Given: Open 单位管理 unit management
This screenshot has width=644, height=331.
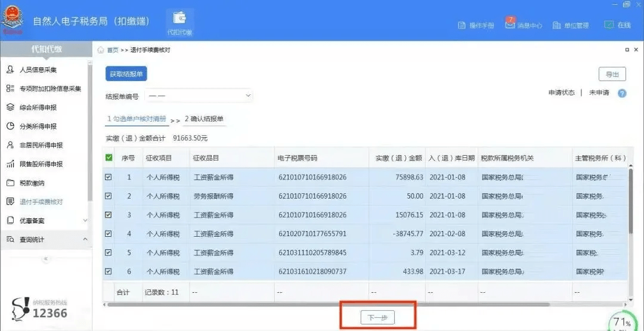Looking at the screenshot, I should click(x=556, y=25).
